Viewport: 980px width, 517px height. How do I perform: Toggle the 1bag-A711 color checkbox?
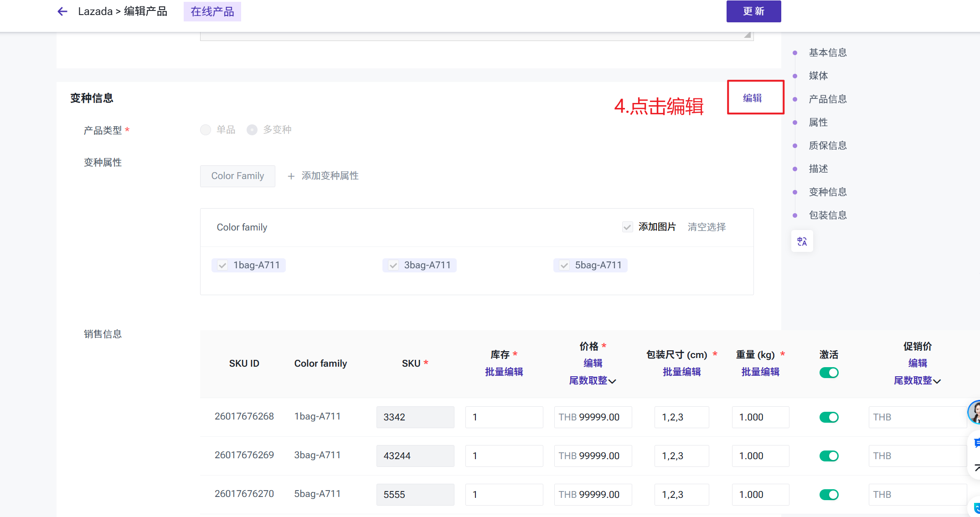[222, 266]
